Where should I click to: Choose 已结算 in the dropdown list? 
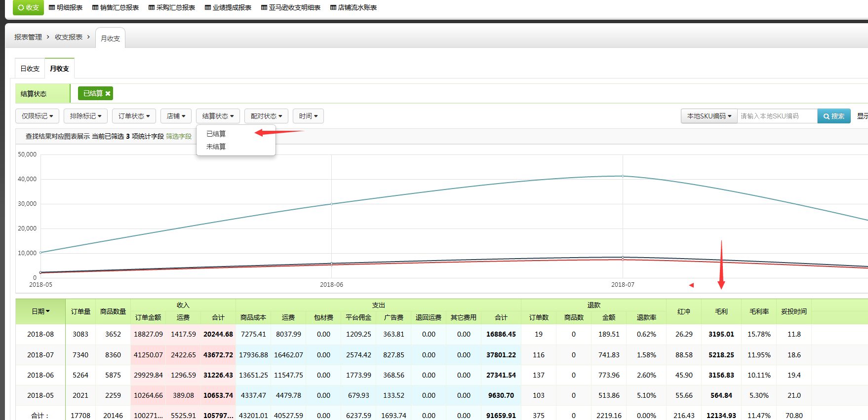236,134
